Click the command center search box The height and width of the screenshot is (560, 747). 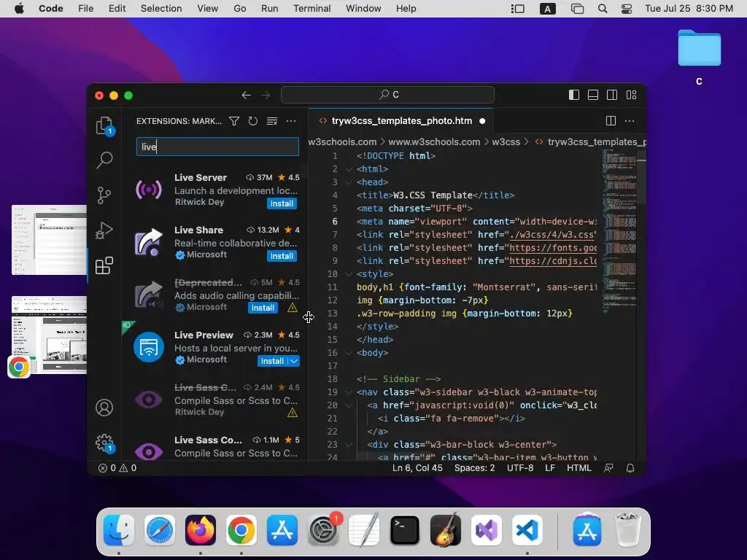tap(387, 95)
